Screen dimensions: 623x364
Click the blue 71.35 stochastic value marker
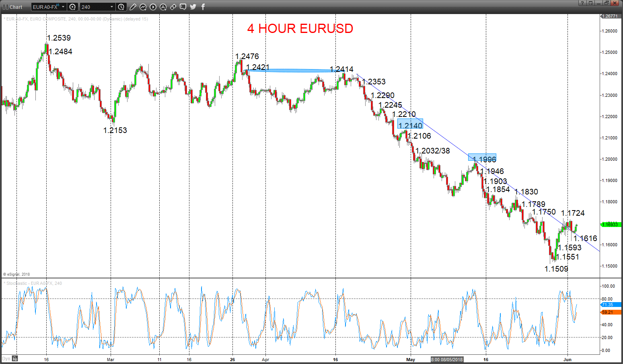pyautogui.click(x=611, y=305)
